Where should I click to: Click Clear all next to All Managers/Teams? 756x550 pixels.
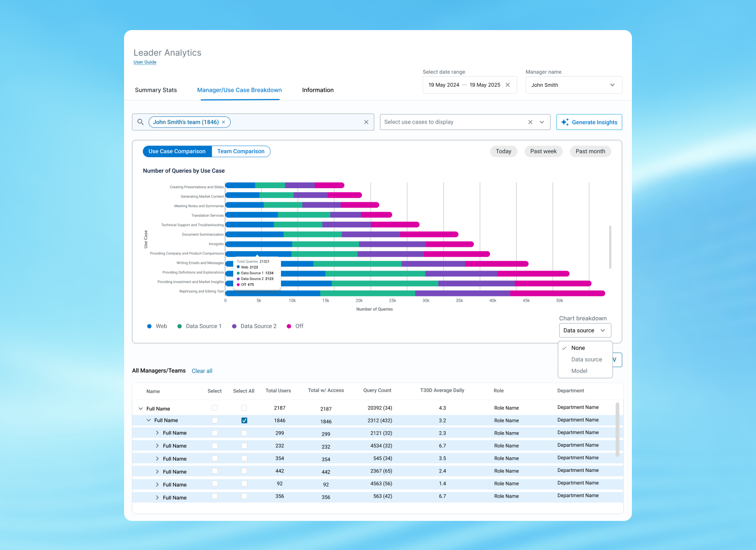click(x=202, y=371)
